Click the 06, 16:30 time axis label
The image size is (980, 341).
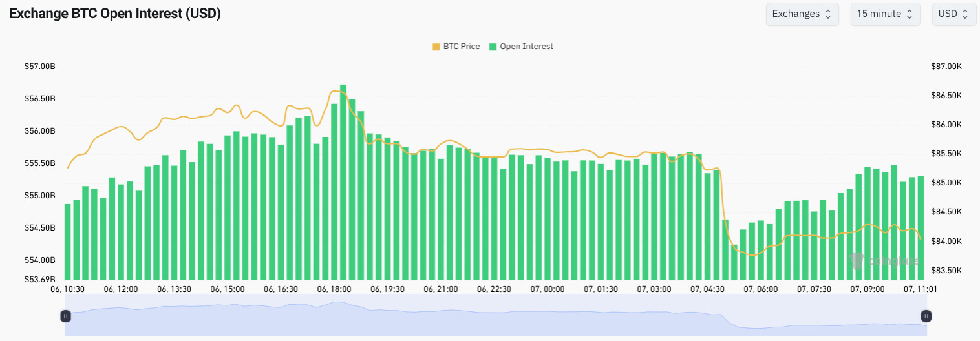[x=281, y=290]
